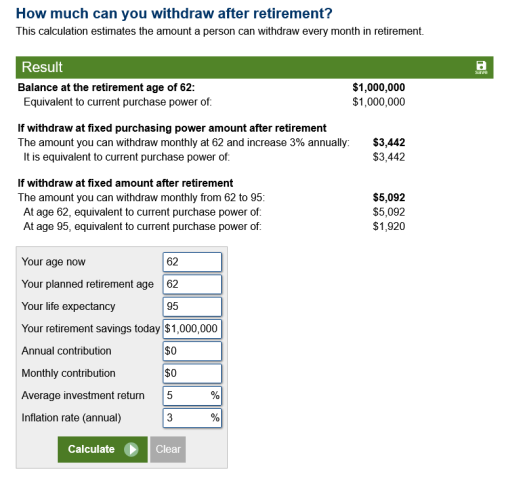The height and width of the screenshot is (500, 525).
Task: Select the "Your age now" input field
Action: pos(192,262)
